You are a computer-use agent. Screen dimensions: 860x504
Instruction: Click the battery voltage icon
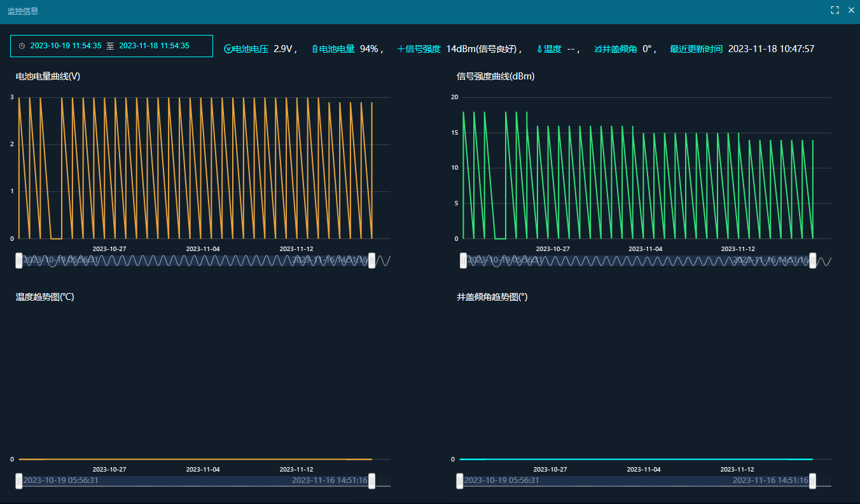click(228, 49)
